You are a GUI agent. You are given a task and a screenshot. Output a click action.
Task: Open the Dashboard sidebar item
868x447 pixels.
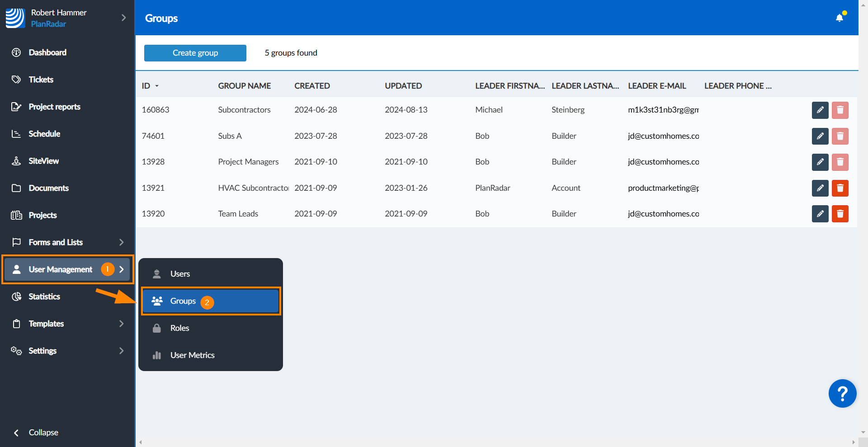pyautogui.click(x=47, y=52)
